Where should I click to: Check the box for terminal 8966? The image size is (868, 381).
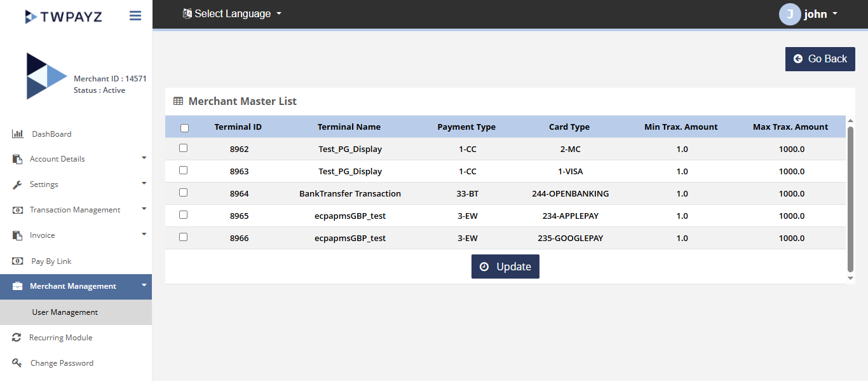coord(184,237)
